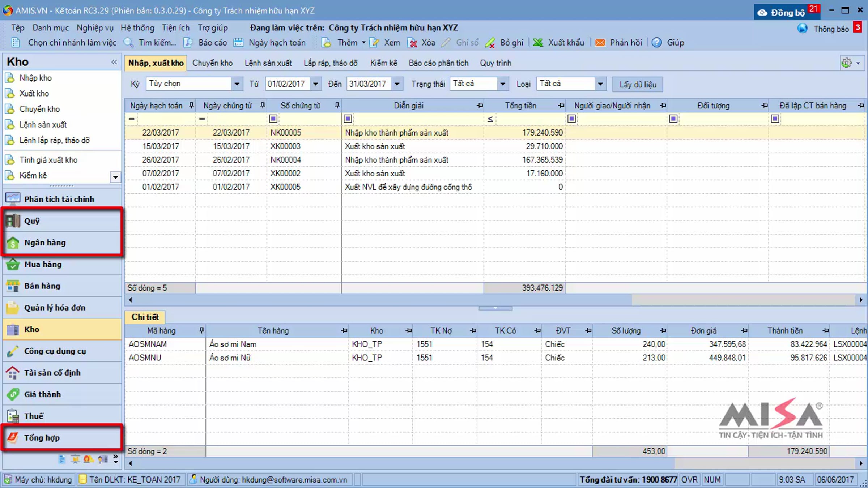868x488 pixels.
Task: Pin the Mã hàng column in Chi tiết
Action: 201,330
